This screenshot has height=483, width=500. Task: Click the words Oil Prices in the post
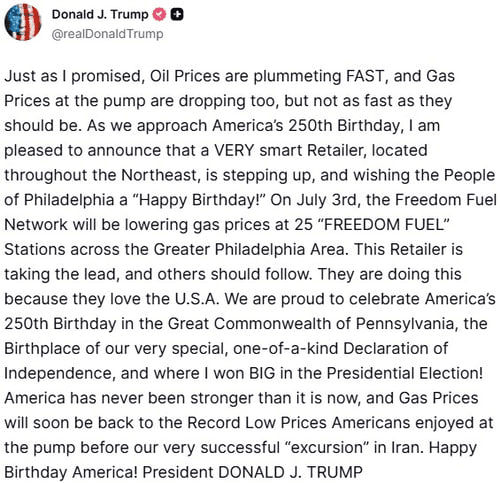pos(185,76)
